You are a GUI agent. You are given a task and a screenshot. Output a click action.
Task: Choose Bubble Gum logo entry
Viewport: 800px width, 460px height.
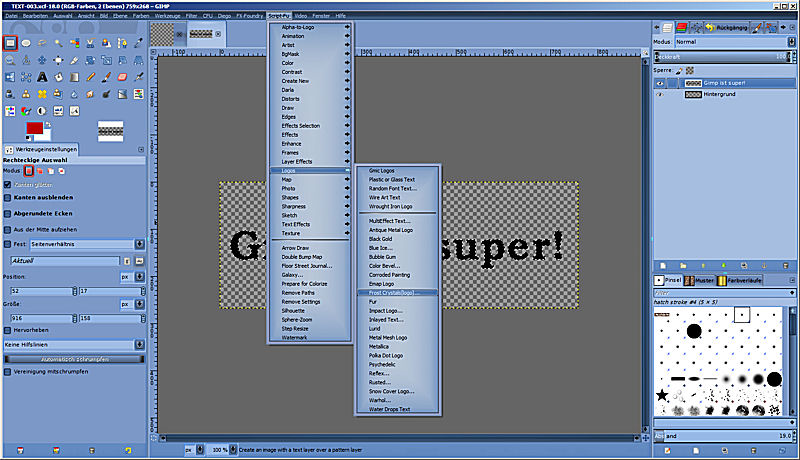point(397,257)
